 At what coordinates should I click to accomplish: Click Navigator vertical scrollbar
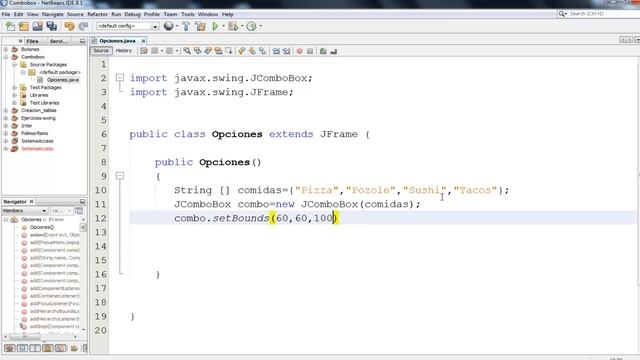(x=83, y=273)
